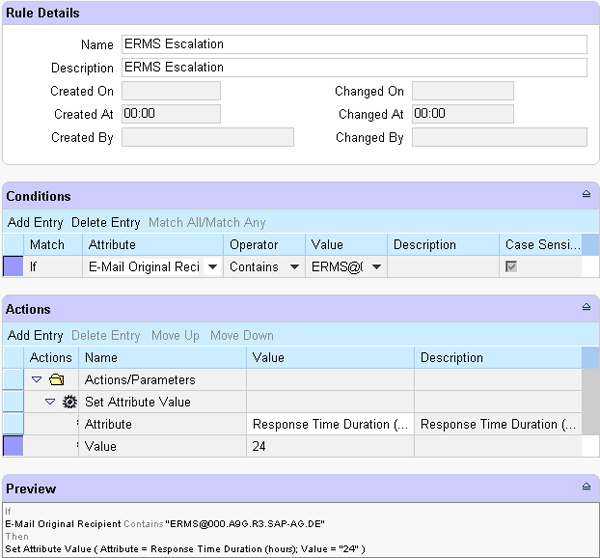The width and height of the screenshot is (600, 558).
Task: Click the rule Name input field
Action: pyautogui.click(x=354, y=44)
